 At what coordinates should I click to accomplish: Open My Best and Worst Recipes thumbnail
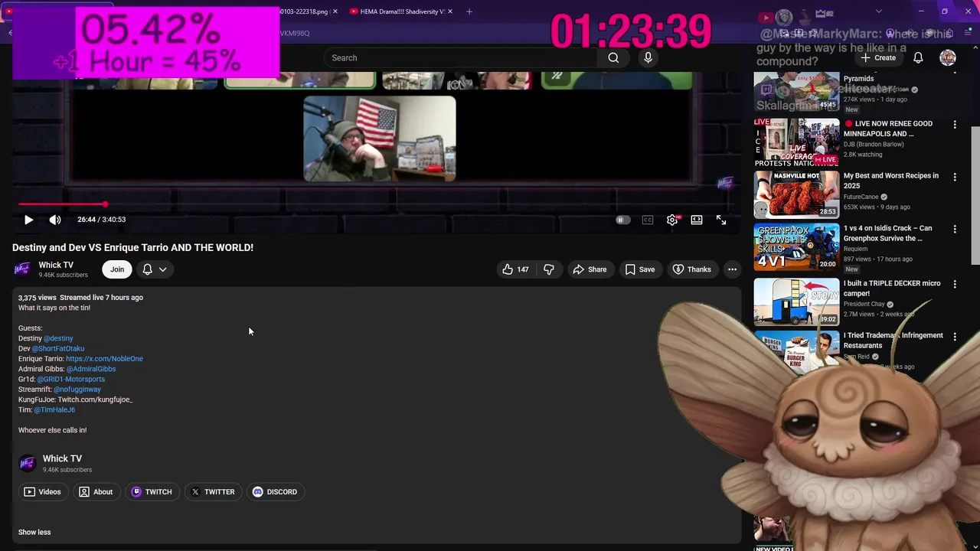point(796,194)
